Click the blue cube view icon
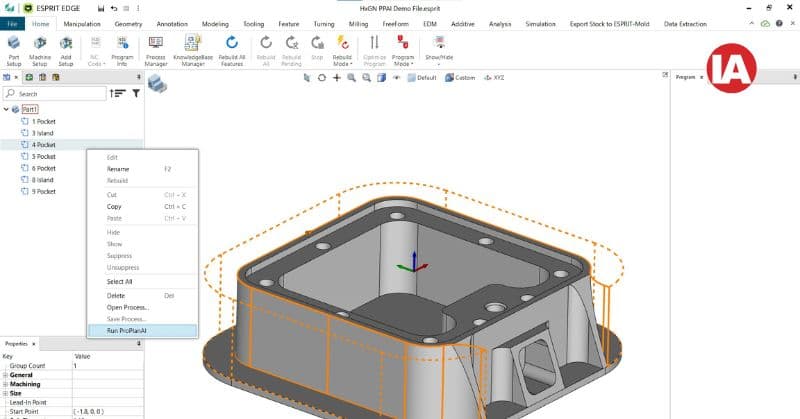This screenshot has width=800, height=419. click(381, 78)
